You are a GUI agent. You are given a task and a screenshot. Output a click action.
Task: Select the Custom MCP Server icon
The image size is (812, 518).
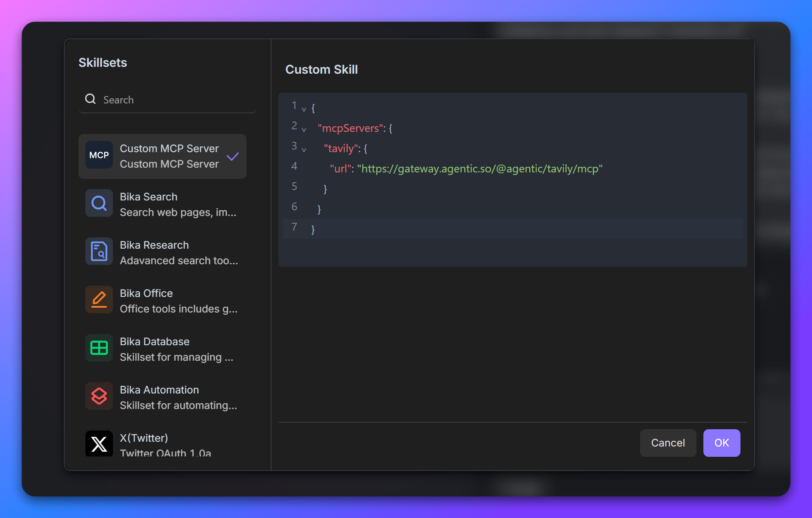pyautogui.click(x=99, y=155)
